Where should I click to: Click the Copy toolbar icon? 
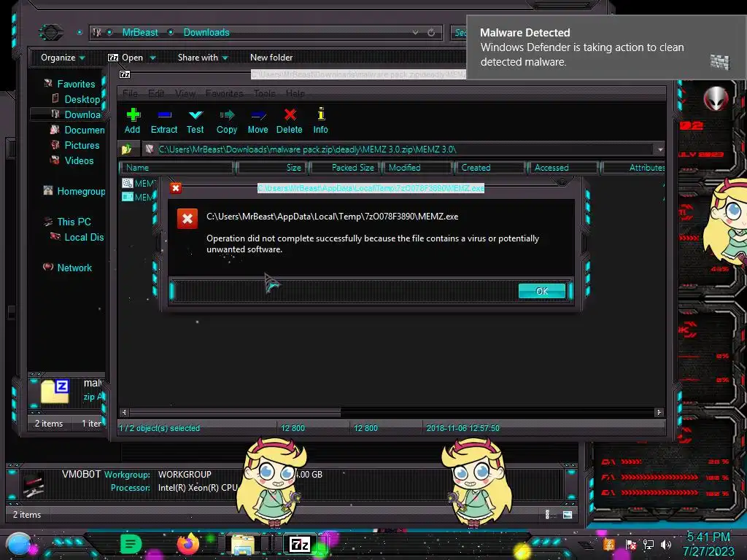pyautogui.click(x=227, y=121)
